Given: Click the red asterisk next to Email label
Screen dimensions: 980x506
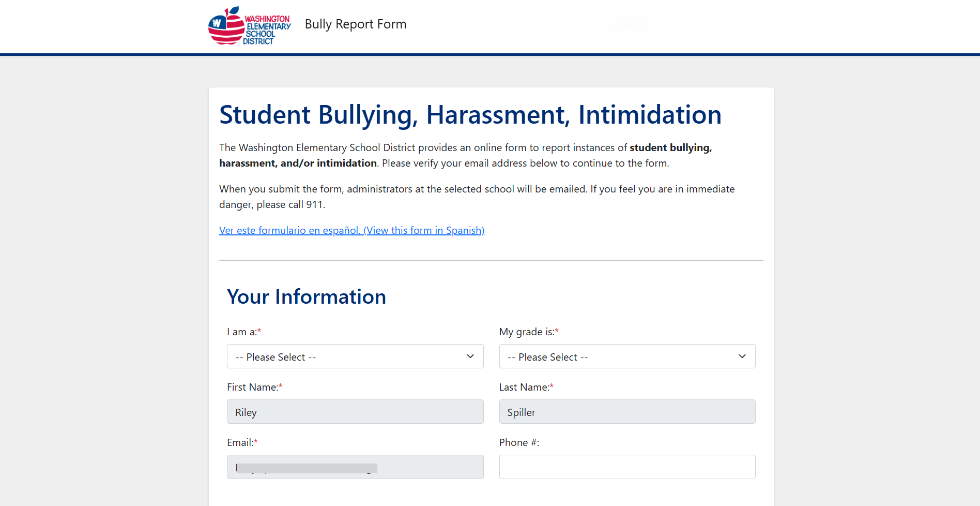Looking at the screenshot, I should click(256, 442).
